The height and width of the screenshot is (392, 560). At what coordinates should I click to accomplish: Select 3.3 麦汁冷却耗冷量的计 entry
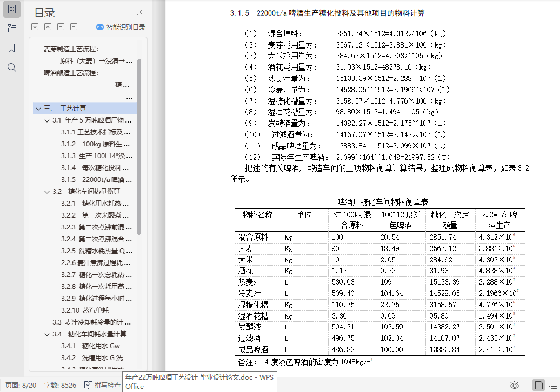click(x=91, y=322)
